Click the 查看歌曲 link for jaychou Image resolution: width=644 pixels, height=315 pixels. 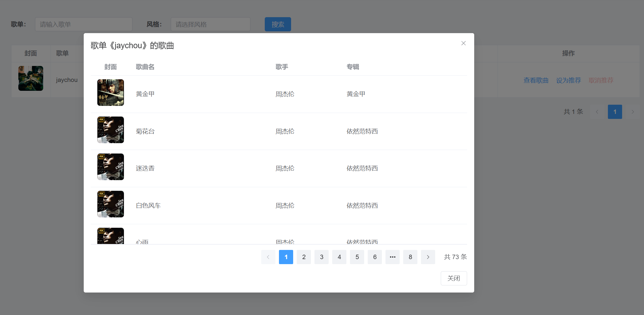coord(536,80)
